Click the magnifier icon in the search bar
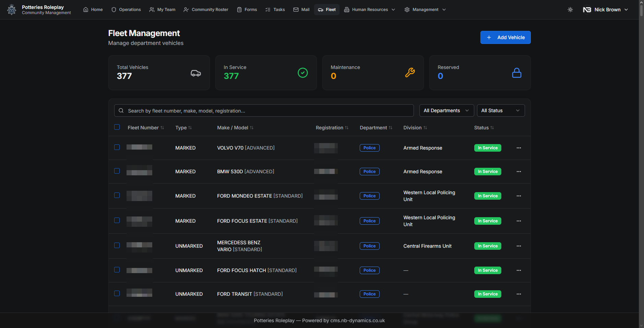Image resolution: width=644 pixels, height=328 pixels. [121, 110]
